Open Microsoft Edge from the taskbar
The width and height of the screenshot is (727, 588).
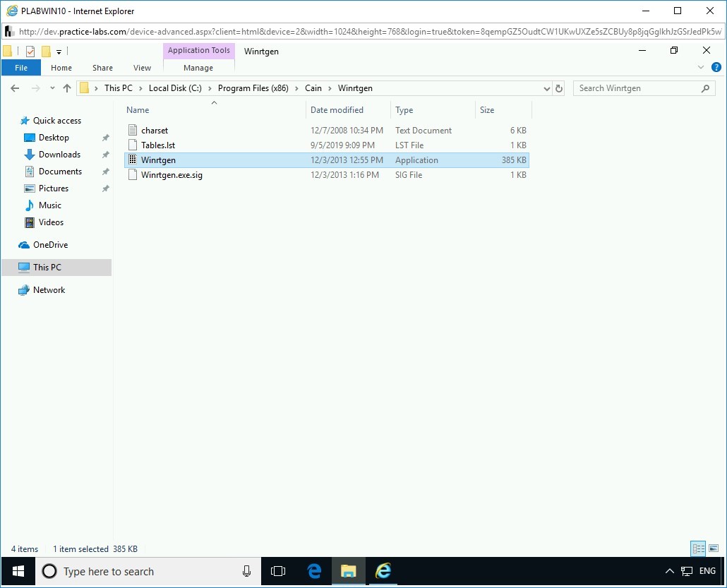pyautogui.click(x=315, y=571)
